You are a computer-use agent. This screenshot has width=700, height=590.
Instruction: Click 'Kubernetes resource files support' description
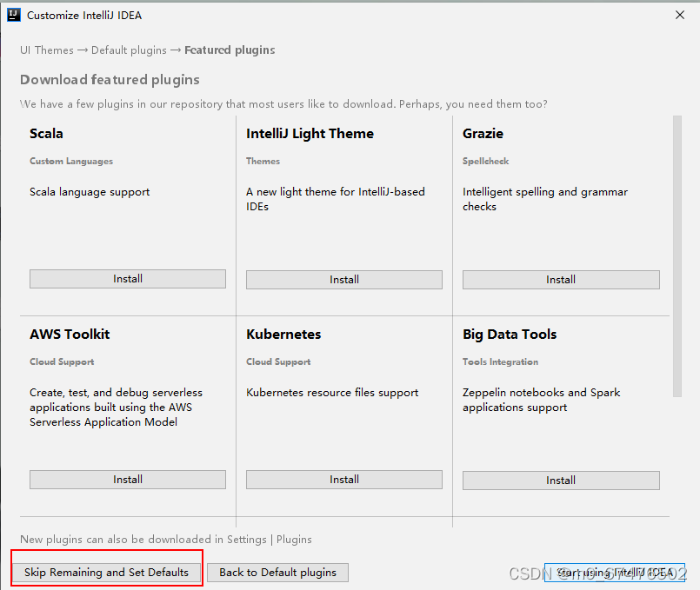point(332,393)
